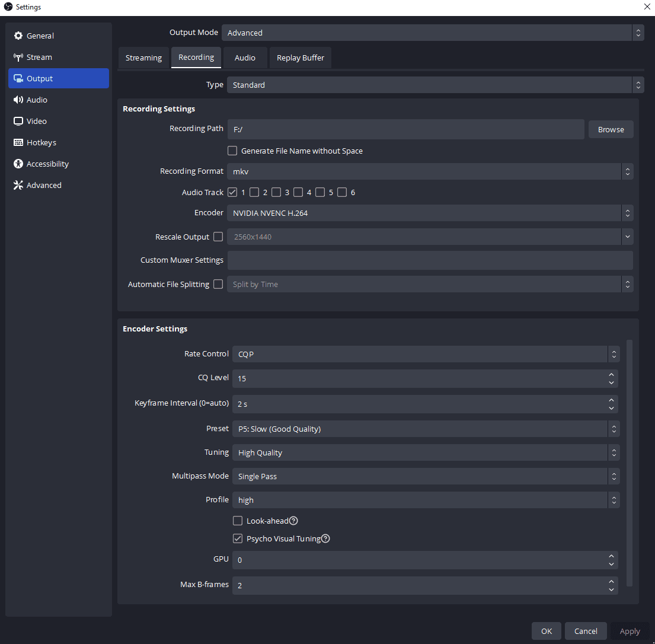655x644 pixels.
Task: Click the Stream antenna icon
Action: pyautogui.click(x=18, y=57)
